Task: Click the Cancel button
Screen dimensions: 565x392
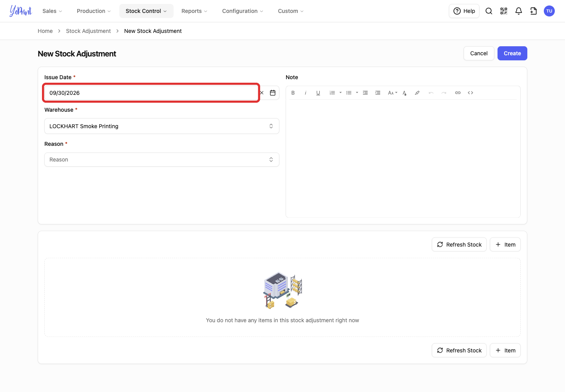Action: [479, 53]
